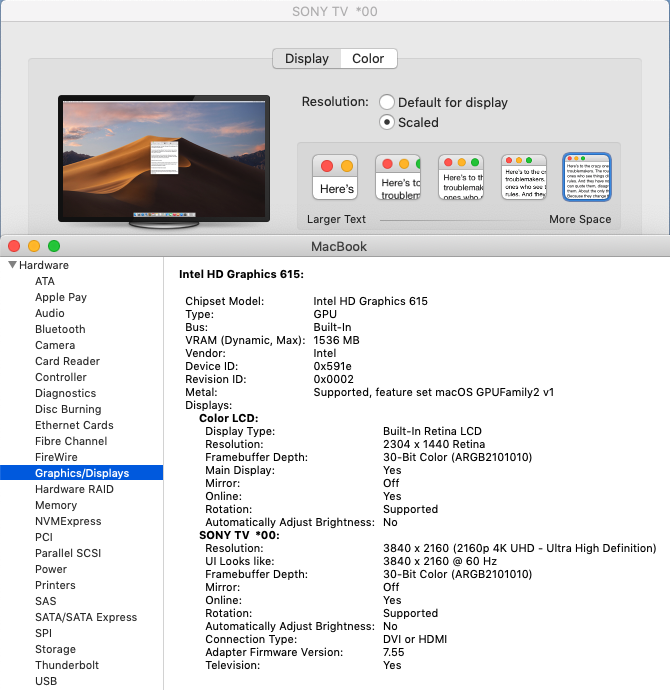
Task: Switch to the Display tab
Action: pos(307,59)
